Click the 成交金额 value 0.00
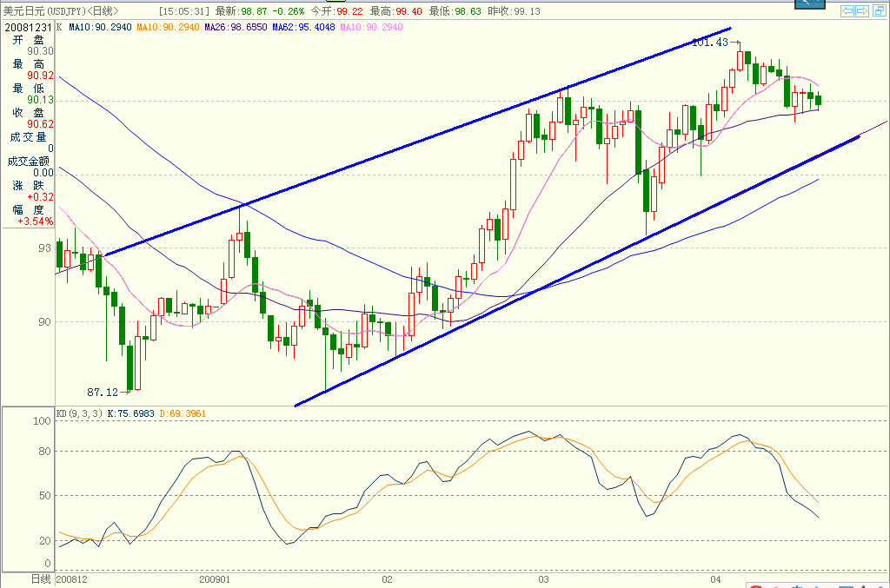The width and height of the screenshot is (890, 588). tap(43, 172)
